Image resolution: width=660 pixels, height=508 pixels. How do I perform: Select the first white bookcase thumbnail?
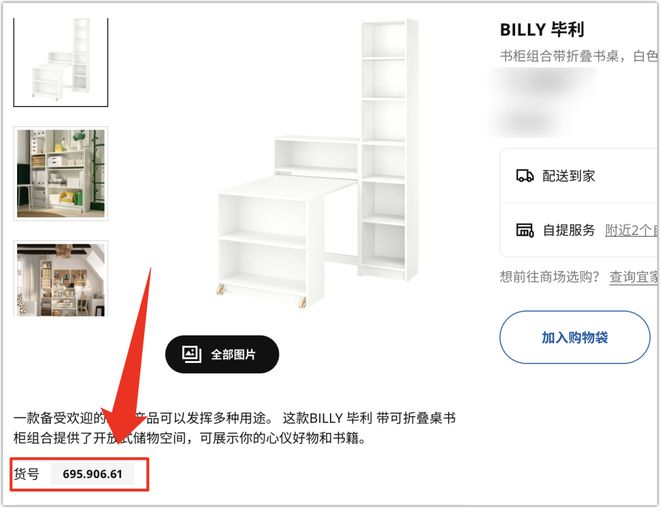click(61, 62)
